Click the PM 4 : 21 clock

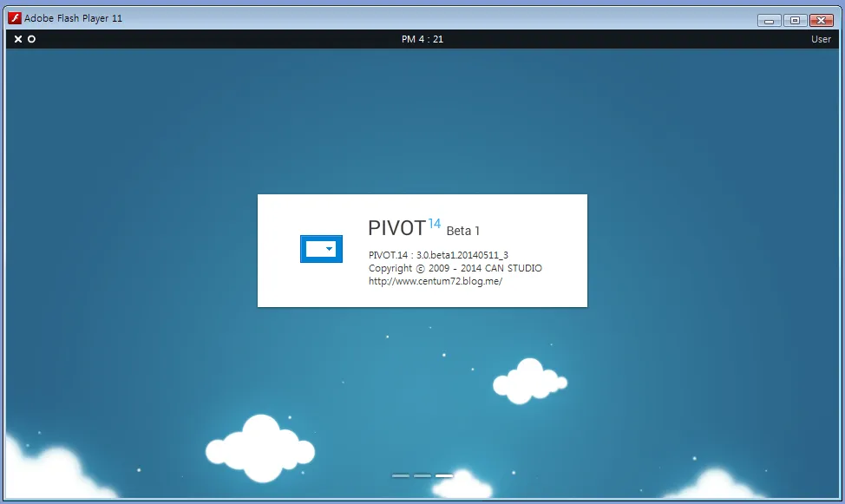pyautogui.click(x=422, y=39)
